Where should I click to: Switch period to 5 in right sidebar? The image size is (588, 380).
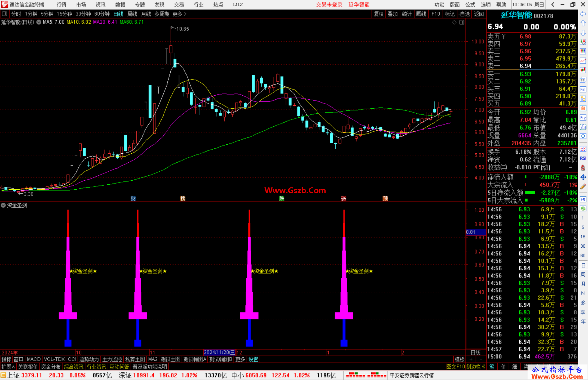click(583, 227)
